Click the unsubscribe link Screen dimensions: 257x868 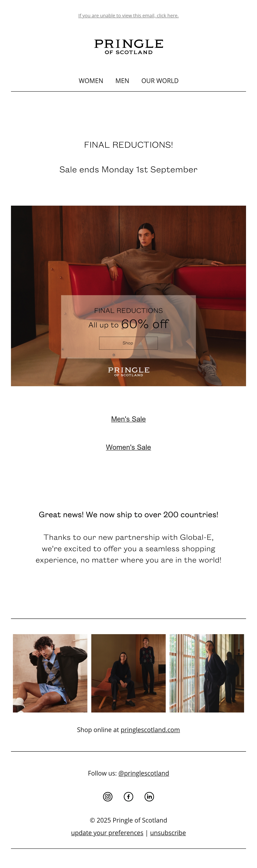pyautogui.click(x=168, y=833)
